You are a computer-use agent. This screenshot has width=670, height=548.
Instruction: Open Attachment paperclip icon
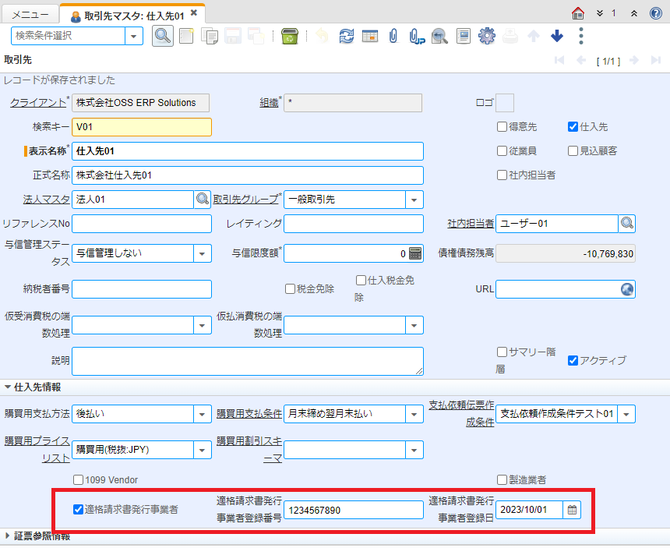tap(393, 36)
